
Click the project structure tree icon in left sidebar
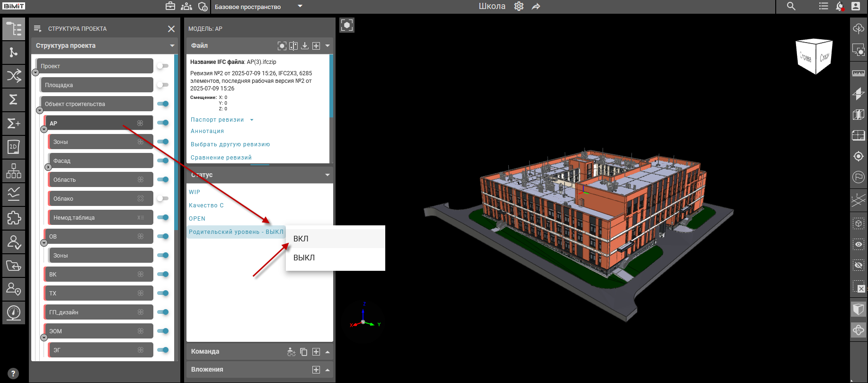[14, 29]
